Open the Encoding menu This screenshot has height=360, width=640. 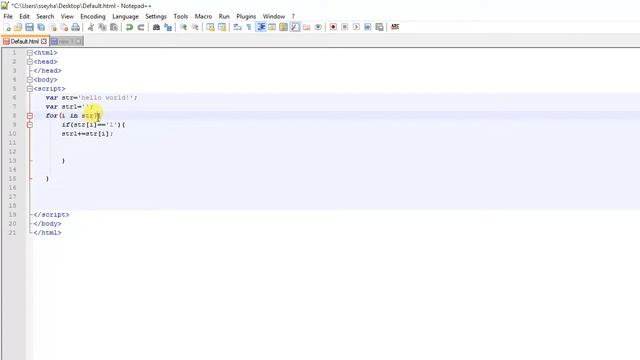[x=93, y=16]
